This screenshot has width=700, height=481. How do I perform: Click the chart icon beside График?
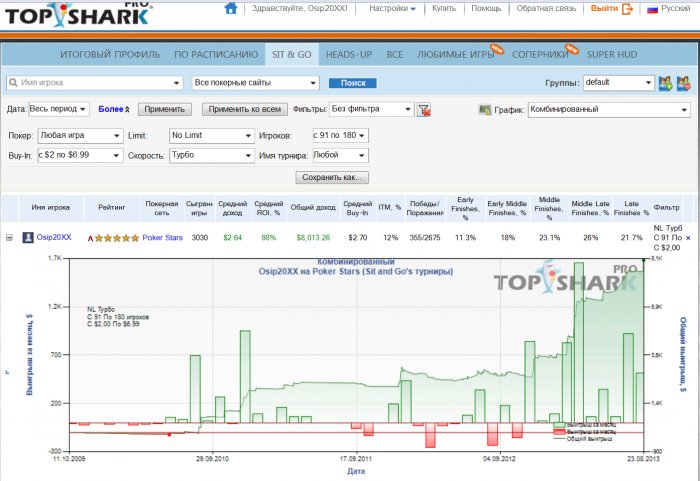485,109
